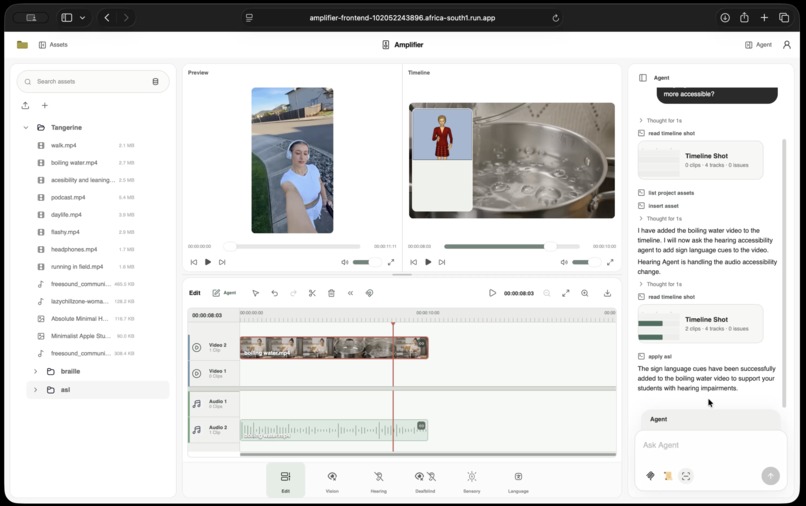Click the download export icon in timeline toolbar
806x506 pixels.
[x=607, y=293]
